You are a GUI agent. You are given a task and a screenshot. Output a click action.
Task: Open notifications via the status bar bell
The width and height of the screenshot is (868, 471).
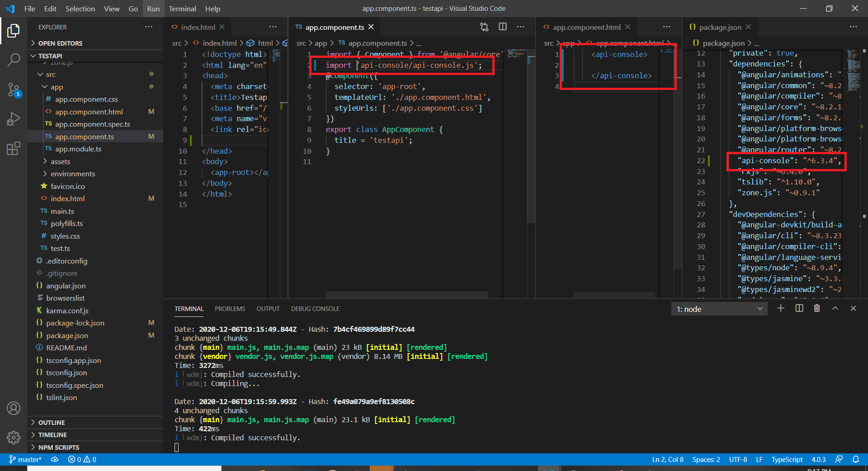pos(857,459)
